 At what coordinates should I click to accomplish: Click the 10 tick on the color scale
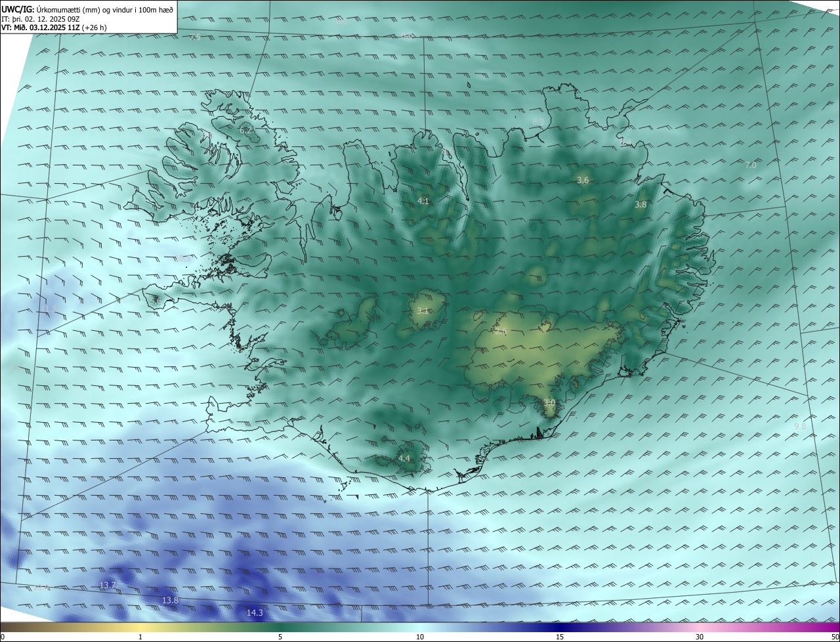(x=420, y=637)
